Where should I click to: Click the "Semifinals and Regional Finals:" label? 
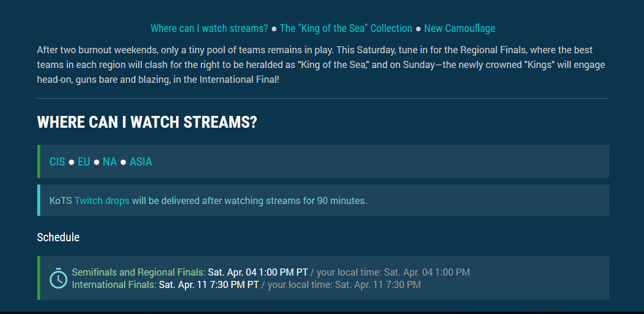pyautogui.click(x=138, y=272)
